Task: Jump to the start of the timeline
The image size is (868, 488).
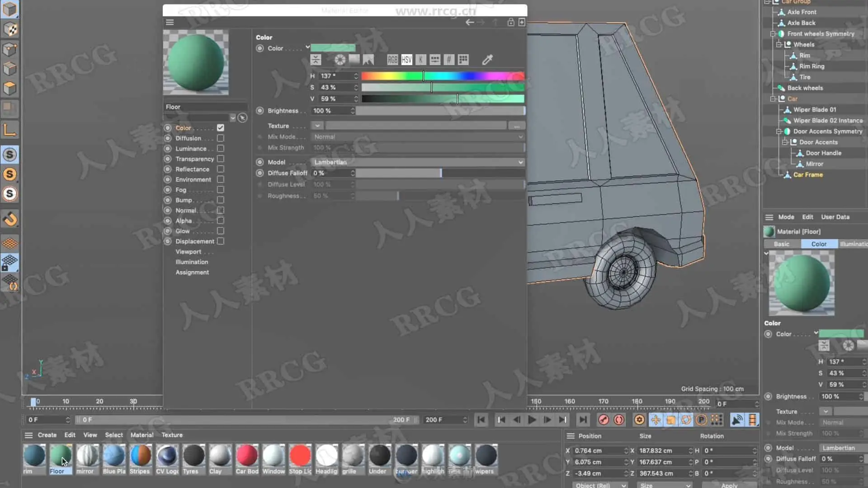Action: 481,420
